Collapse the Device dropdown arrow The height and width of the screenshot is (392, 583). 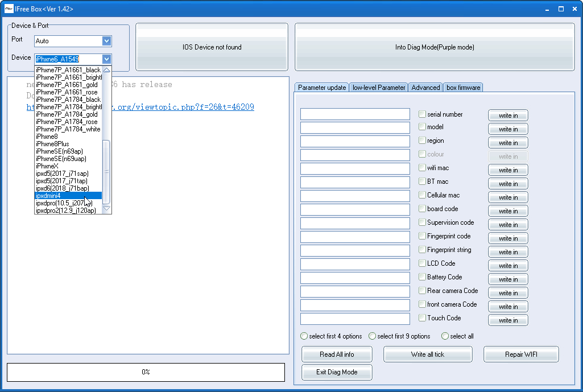pyautogui.click(x=107, y=59)
